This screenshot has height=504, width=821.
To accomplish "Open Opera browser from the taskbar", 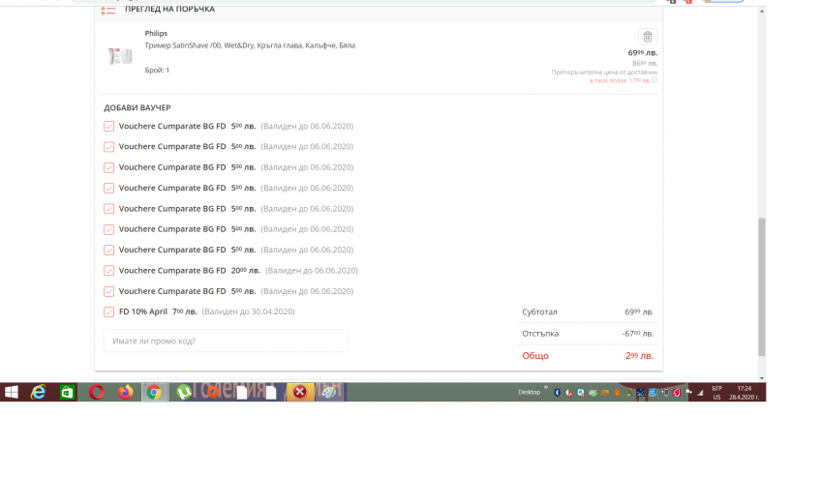I will 96,392.
